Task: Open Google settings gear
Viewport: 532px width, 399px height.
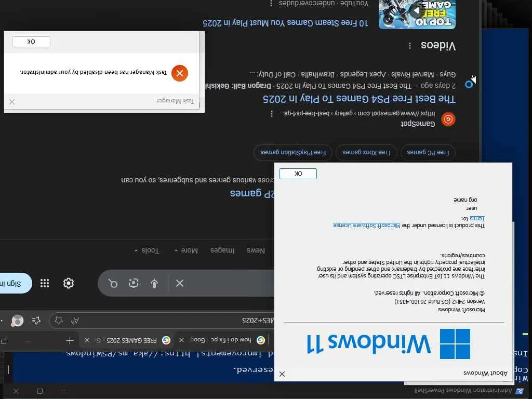Action: 69,283
